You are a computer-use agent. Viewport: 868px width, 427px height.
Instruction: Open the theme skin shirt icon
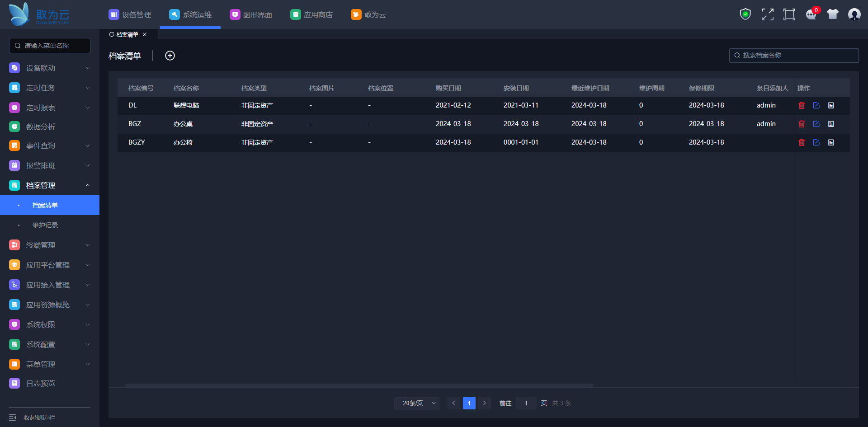pyautogui.click(x=832, y=14)
